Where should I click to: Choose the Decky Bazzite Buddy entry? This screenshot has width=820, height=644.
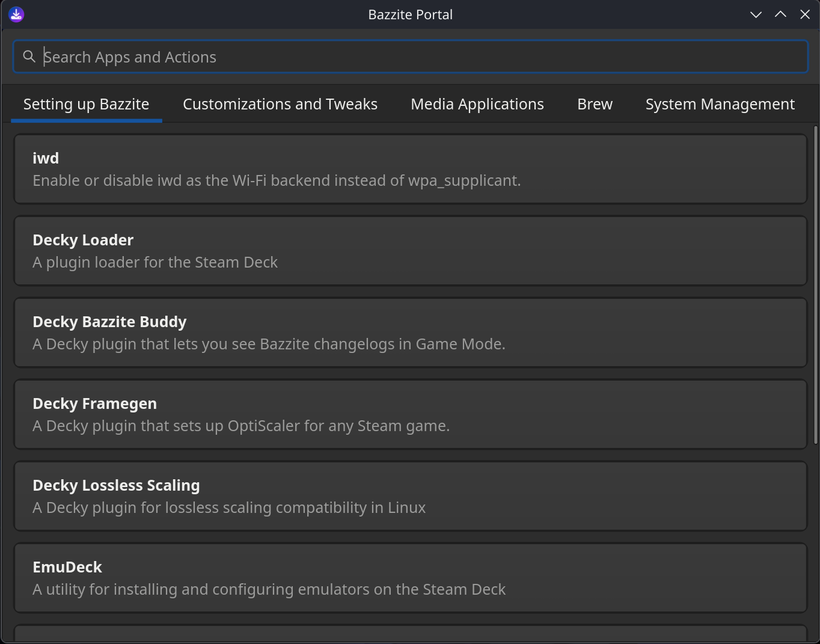click(411, 333)
